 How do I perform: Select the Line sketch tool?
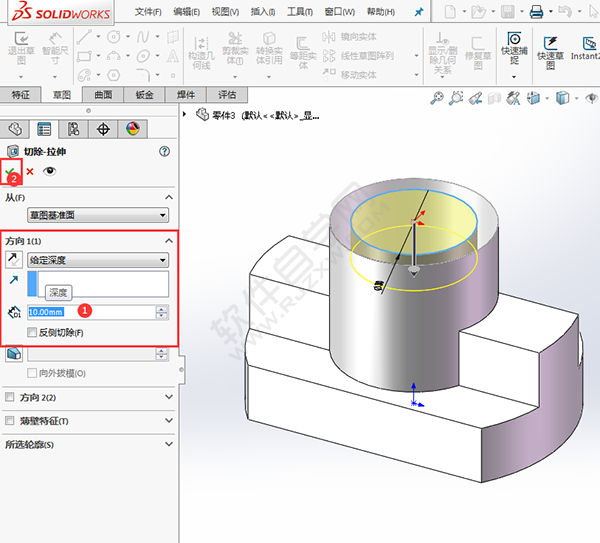(84, 37)
